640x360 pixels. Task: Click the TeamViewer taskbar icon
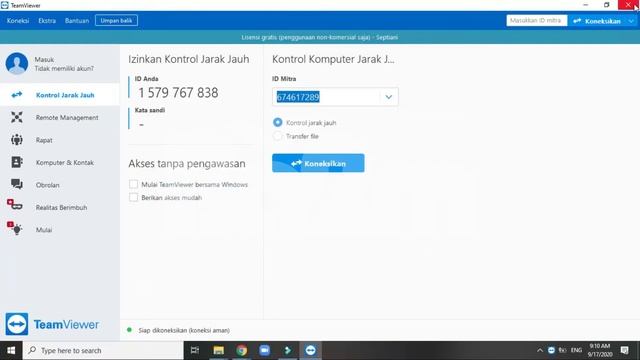point(310,350)
